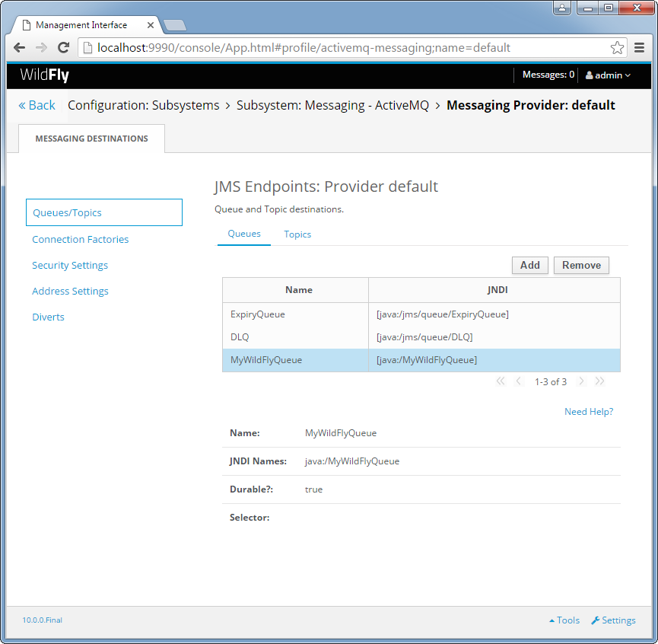Image resolution: width=658 pixels, height=644 pixels.
Task: Open the Settings footer link
Action: [x=614, y=620]
